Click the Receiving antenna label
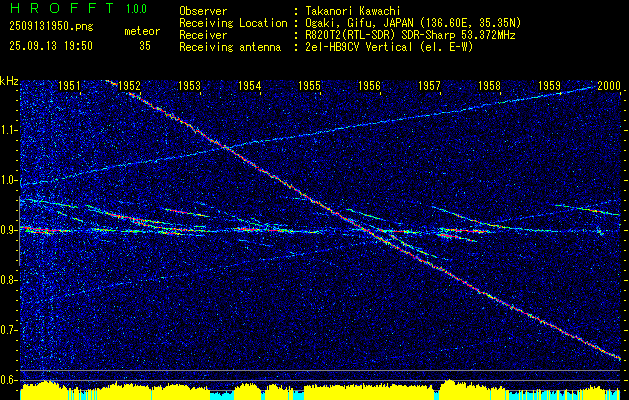 230,47
